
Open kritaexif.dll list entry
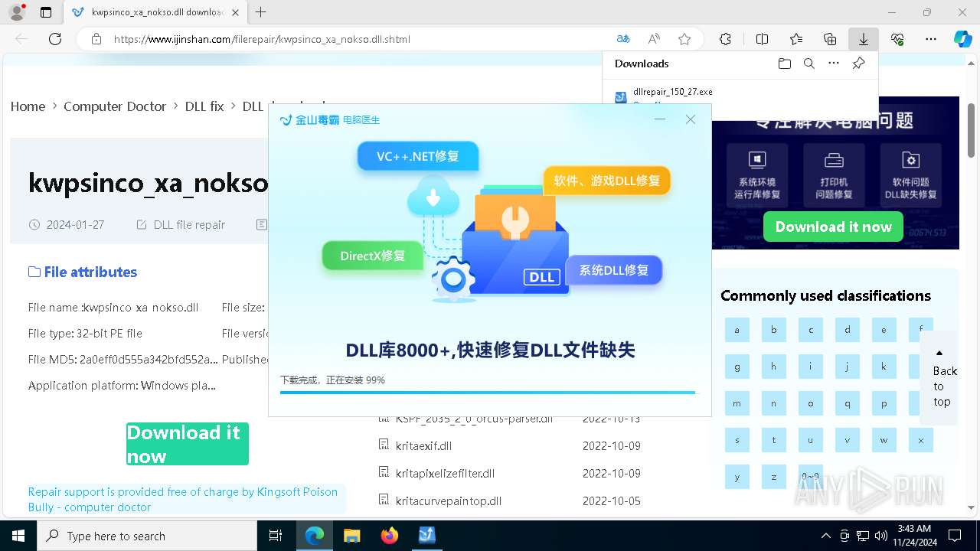coord(423,445)
